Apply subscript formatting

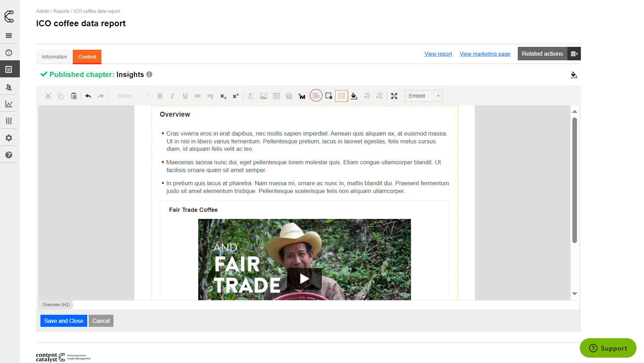pyautogui.click(x=223, y=96)
